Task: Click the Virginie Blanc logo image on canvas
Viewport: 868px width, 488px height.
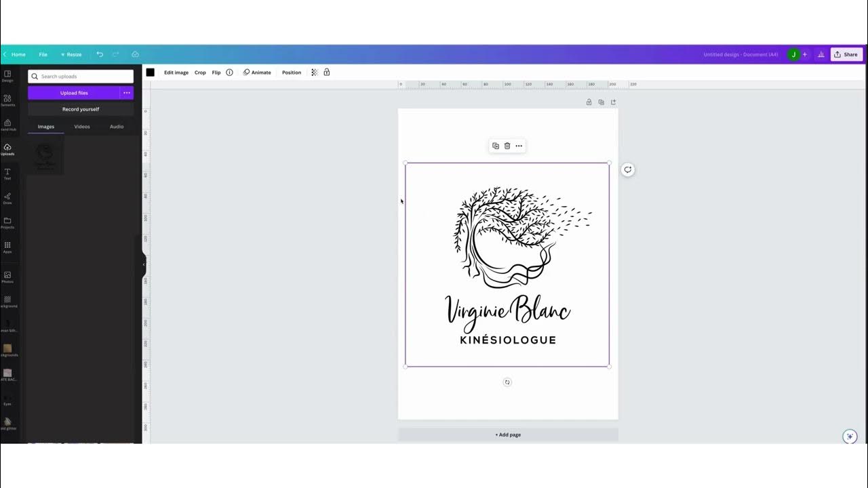Action: pos(507,265)
